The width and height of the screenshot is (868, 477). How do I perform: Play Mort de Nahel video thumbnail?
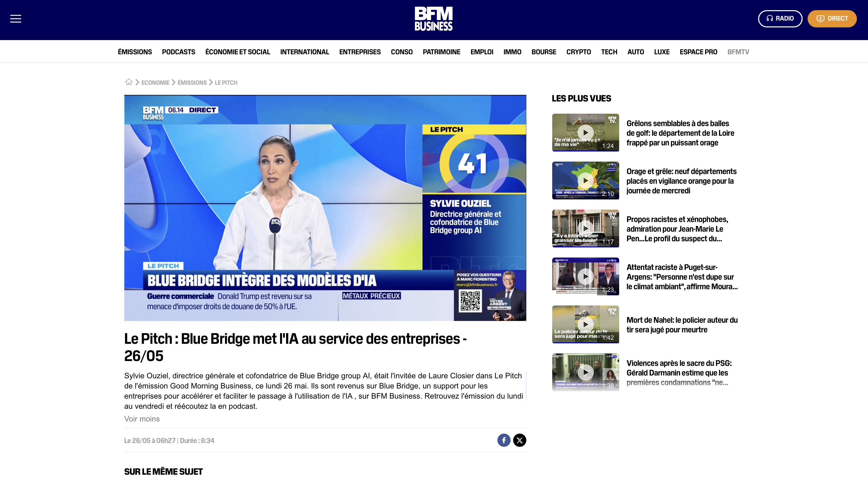click(x=586, y=324)
